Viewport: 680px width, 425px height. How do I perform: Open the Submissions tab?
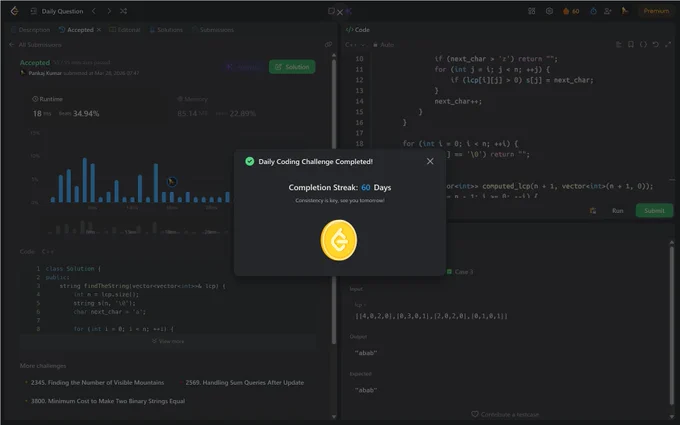[x=212, y=30]
